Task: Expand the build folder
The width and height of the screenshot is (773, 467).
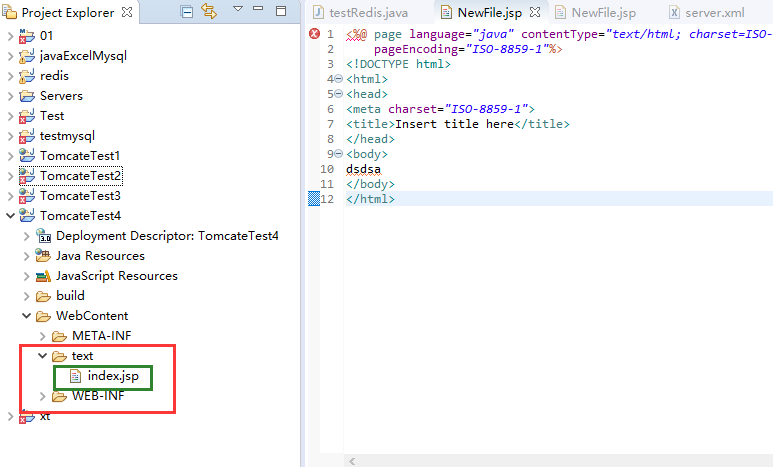Action: 27,296
